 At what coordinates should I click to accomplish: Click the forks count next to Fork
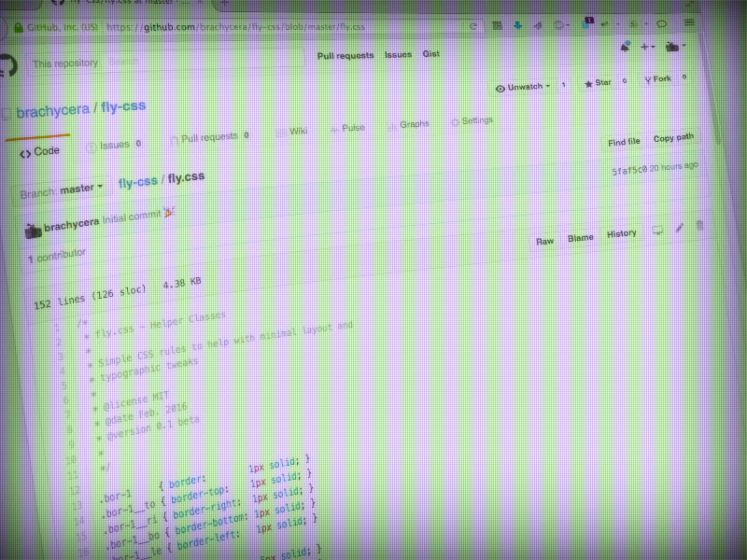[684, 77]
